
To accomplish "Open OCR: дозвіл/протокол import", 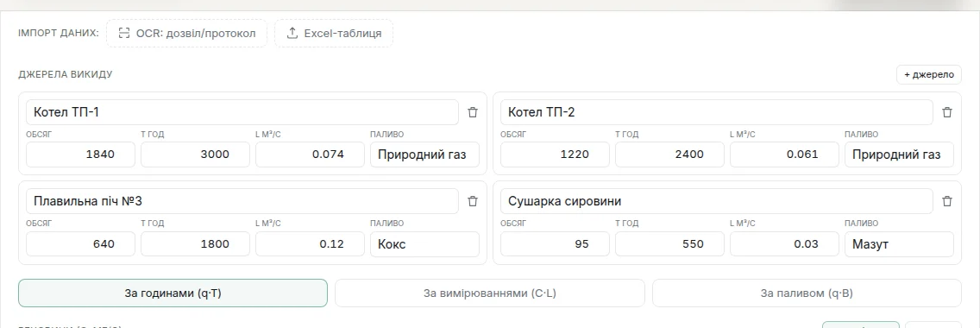I will coord(186,33).
